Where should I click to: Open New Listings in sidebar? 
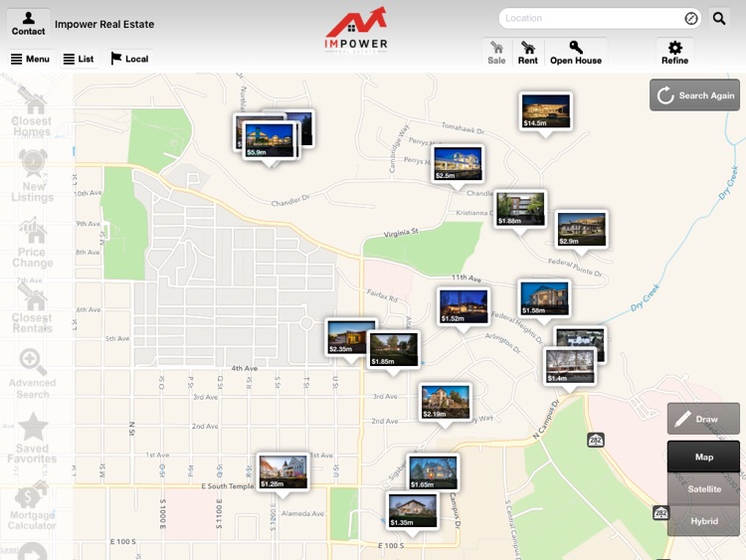tap(33, 176)
